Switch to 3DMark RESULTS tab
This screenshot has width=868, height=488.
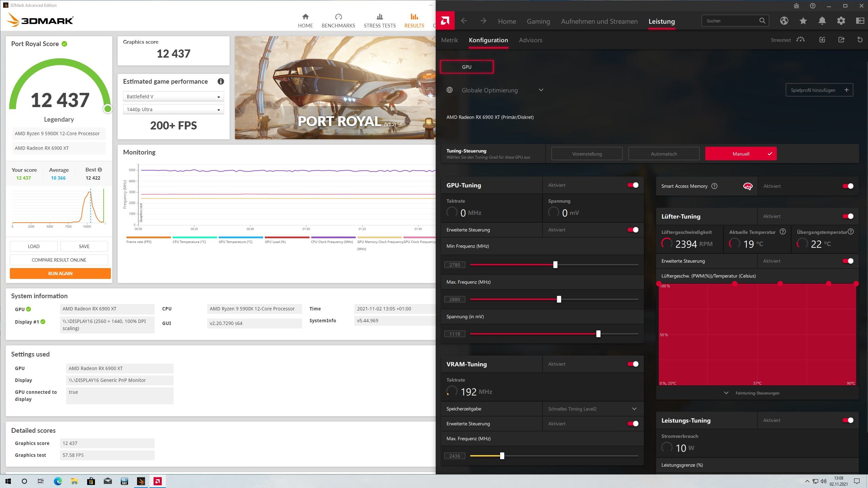pyautogui.click(x=414, y=21)
